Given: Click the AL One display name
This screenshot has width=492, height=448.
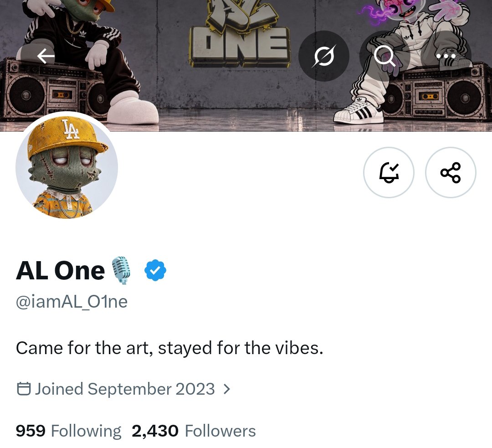Looking at the screenshot, I should (x=60, y=270).
